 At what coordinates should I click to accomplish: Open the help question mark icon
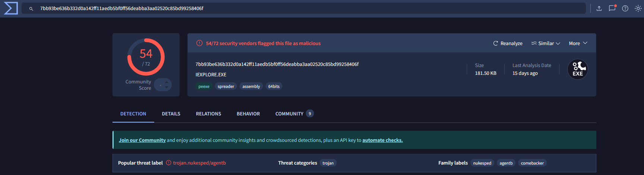click(625, 8)
